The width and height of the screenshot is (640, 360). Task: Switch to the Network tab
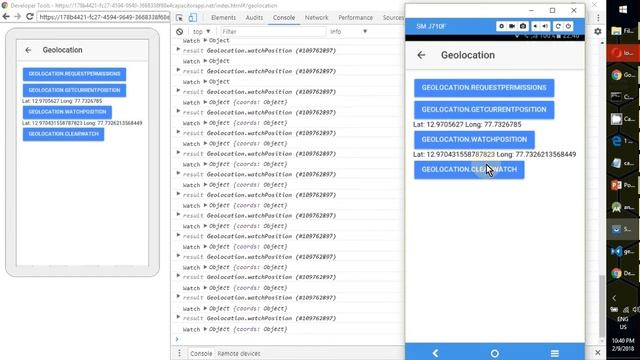[316, 18]
